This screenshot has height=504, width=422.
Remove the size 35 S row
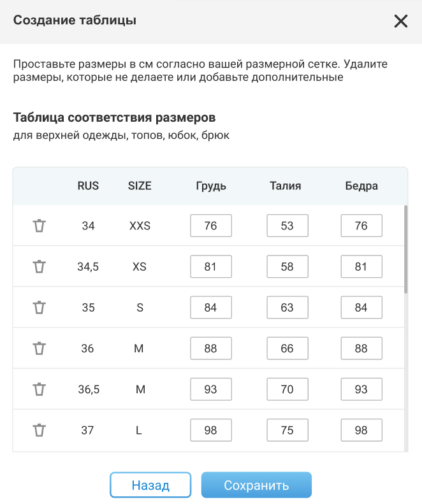40,307
